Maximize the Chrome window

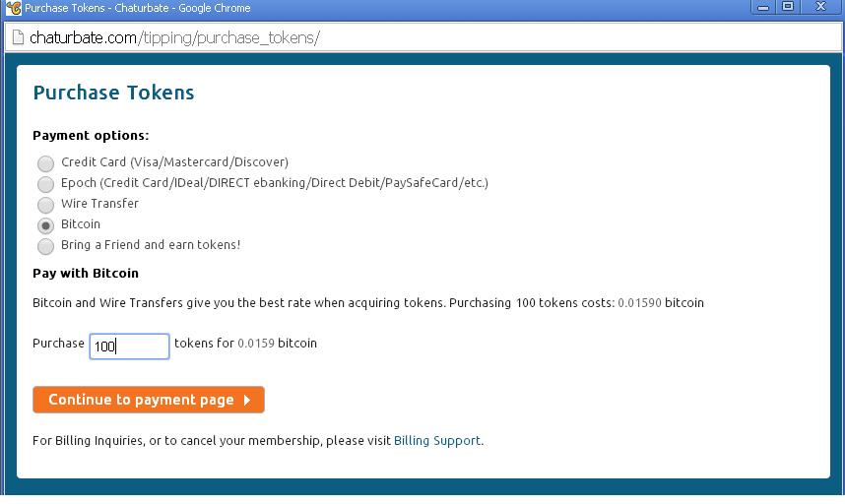(787, 7)
